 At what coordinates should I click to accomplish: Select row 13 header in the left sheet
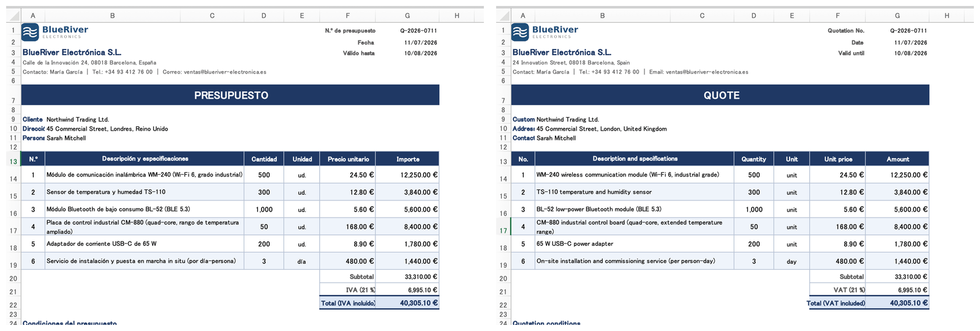tap(13, 161)
